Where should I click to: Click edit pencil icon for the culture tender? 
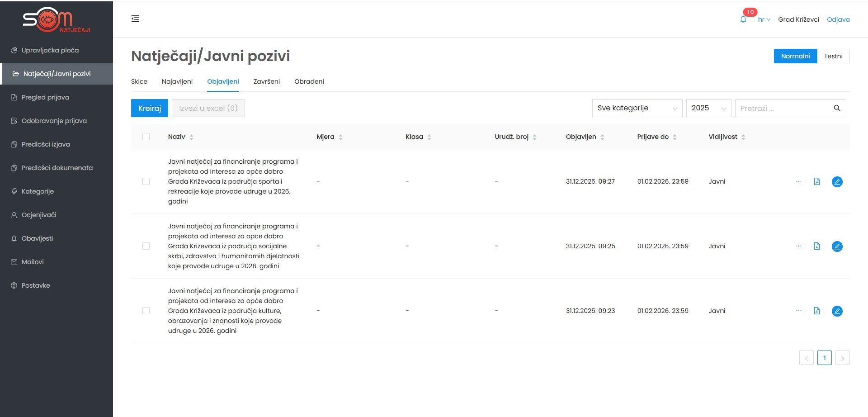[837, 311]
